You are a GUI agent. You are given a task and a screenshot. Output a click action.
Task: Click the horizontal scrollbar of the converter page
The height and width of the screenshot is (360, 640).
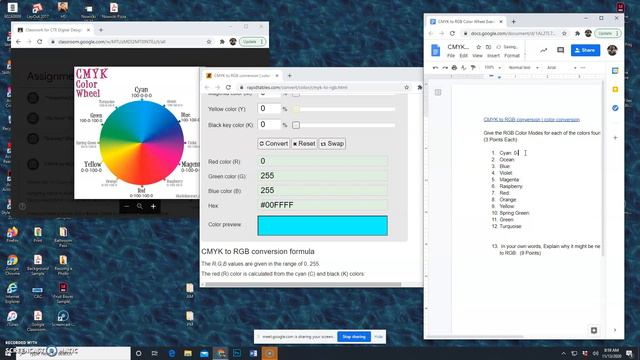(x=303, y=284)
